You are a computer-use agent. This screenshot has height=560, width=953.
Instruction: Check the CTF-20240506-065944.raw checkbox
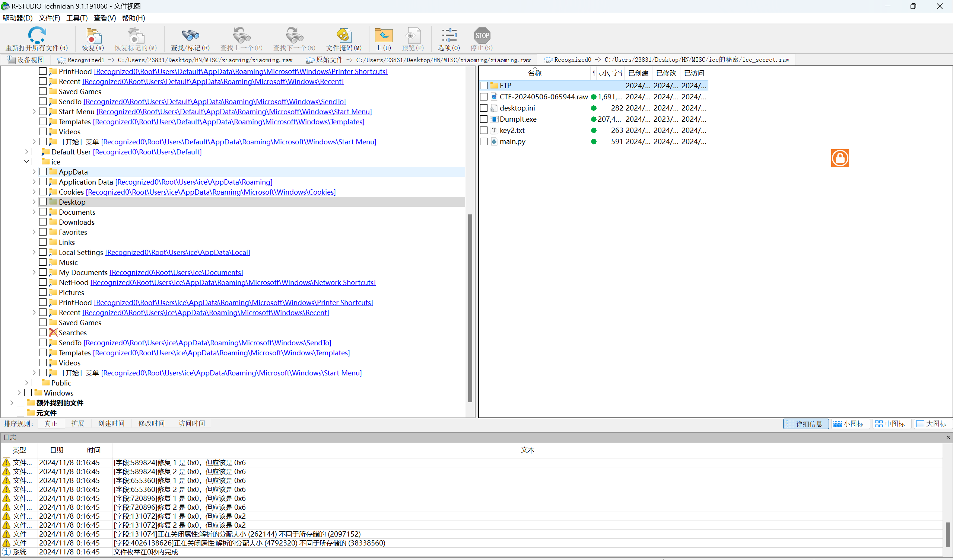click(x=484, y=97)
